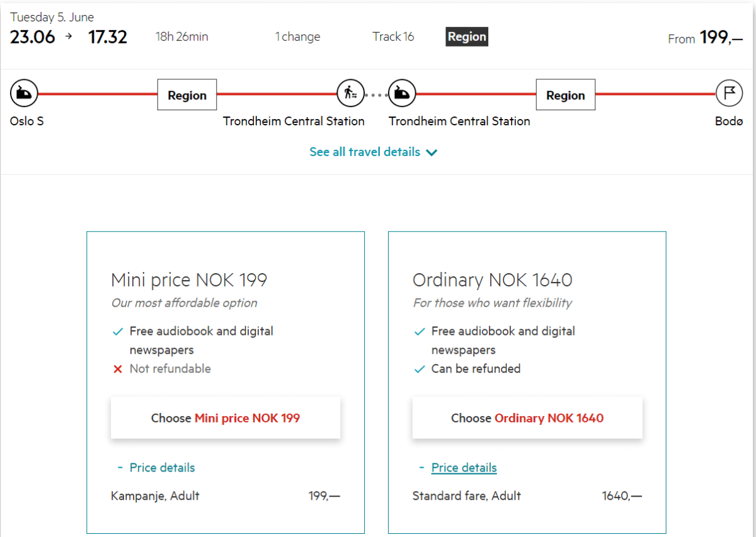Click the Oslo S station label
This screenshot has width=756, height=537.
[27, 121]
